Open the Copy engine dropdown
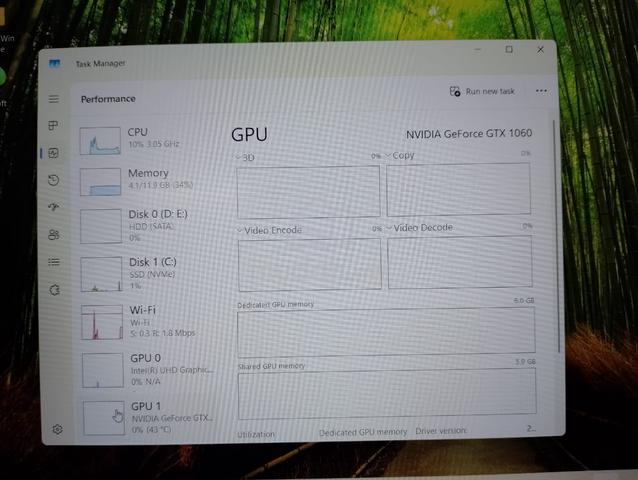 (400, 155)
